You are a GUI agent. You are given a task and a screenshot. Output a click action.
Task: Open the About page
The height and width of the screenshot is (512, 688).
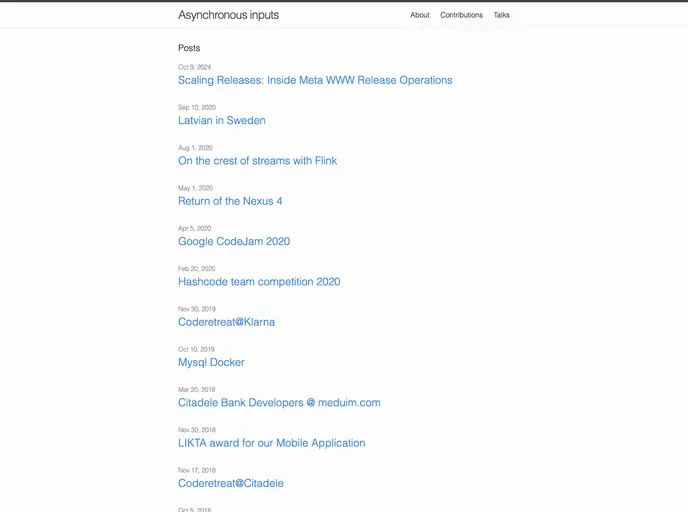click(x=419, y=15)
